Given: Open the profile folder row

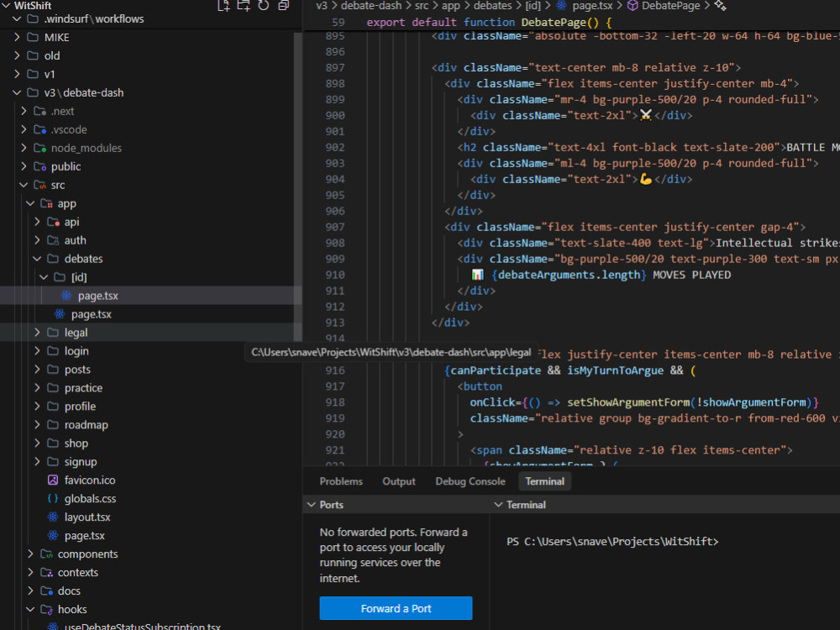Looking at the screenshot, I should pyautogui.click(x=151, y=407).
